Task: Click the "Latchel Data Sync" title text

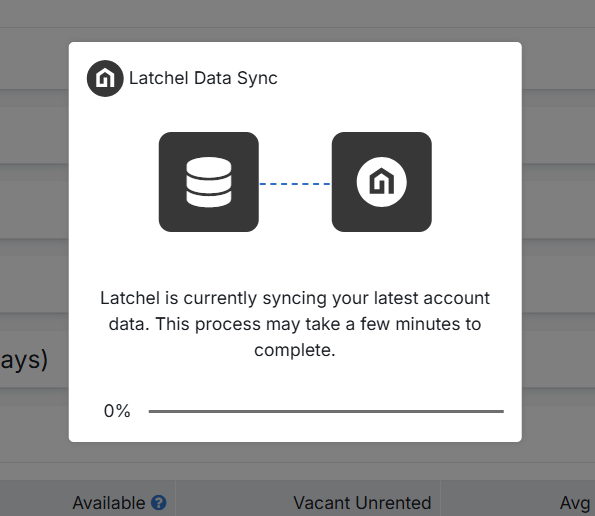Action: (203, 79)
